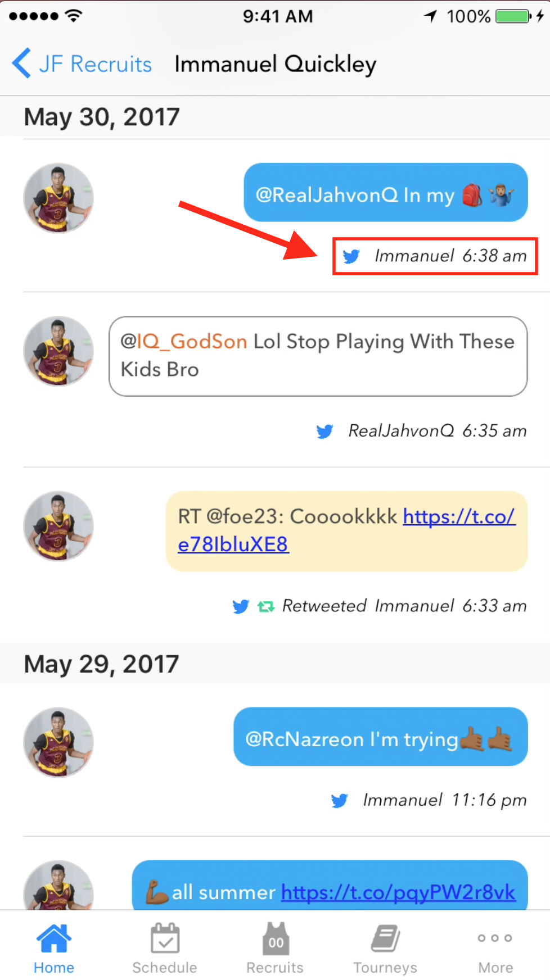Tap the Home house icon
The width and height of the screenshot is (550, 980).
click(53, 938)
